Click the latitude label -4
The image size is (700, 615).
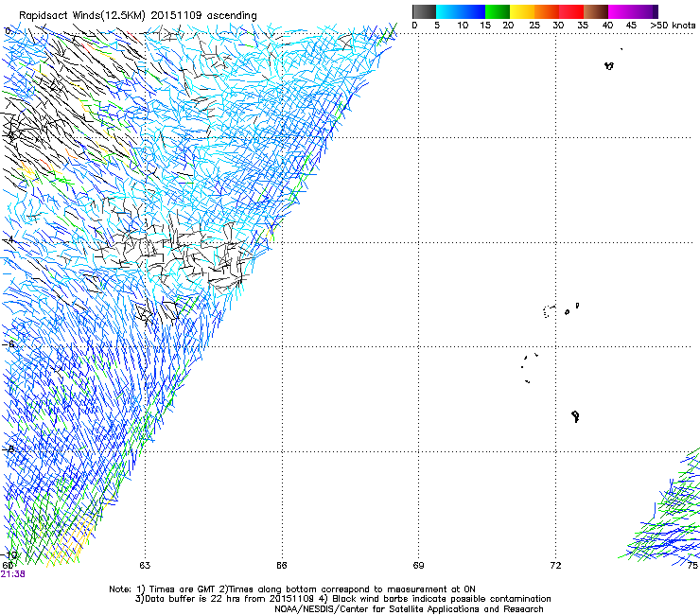click(x=8, y=239)
